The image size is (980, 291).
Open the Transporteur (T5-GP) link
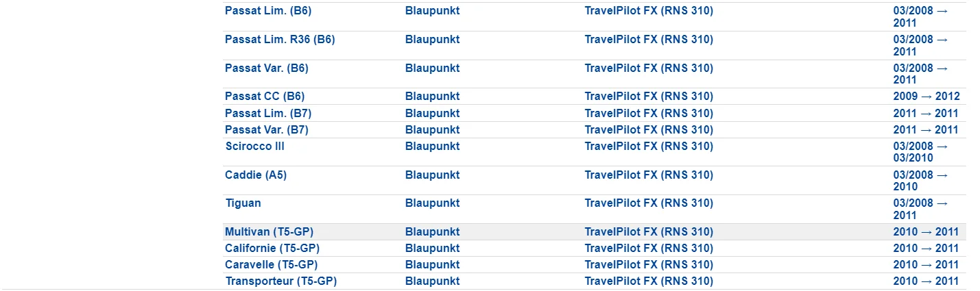(x=280, y=281)
